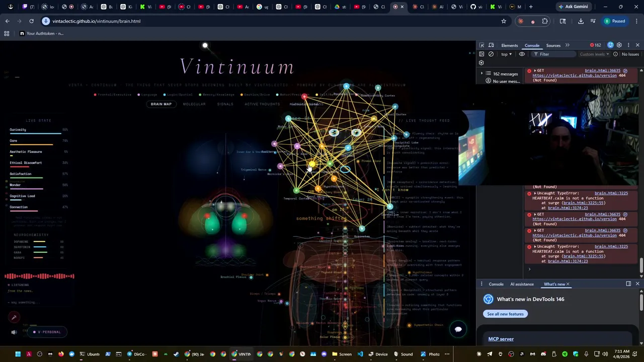Open the Chrome downloads icon

[x=581, y=21]
